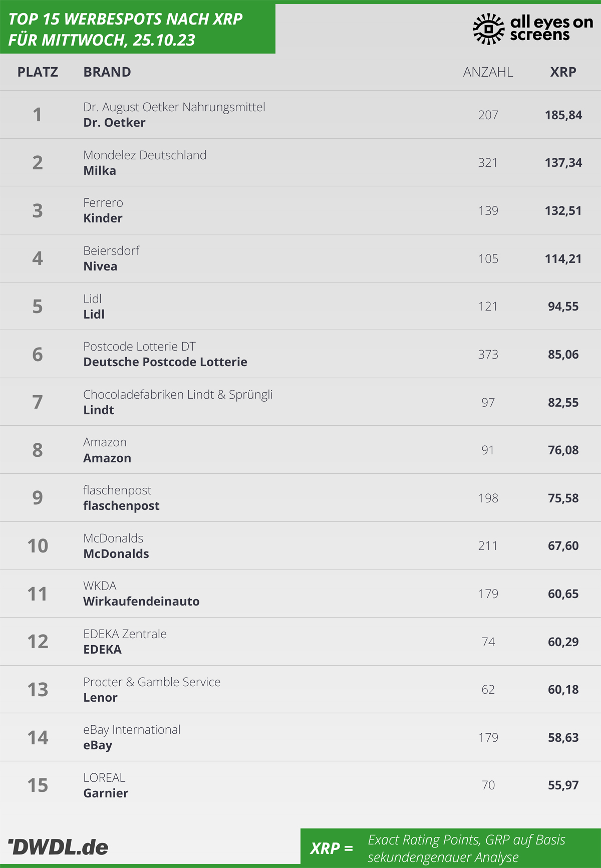Click the XRP column header
601x868 pixels.
click(563, 72)
